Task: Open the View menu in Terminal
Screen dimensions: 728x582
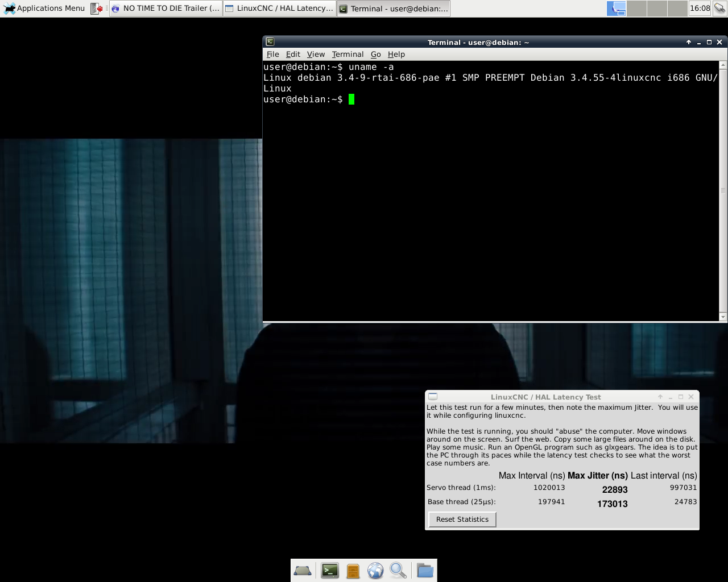Action: tap(316, 55)
